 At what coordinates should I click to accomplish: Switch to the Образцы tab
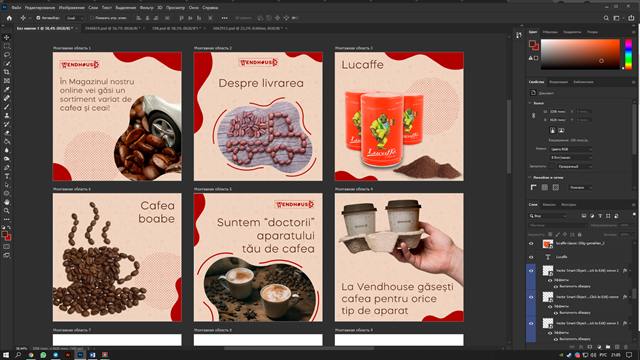tap(550, 32)
